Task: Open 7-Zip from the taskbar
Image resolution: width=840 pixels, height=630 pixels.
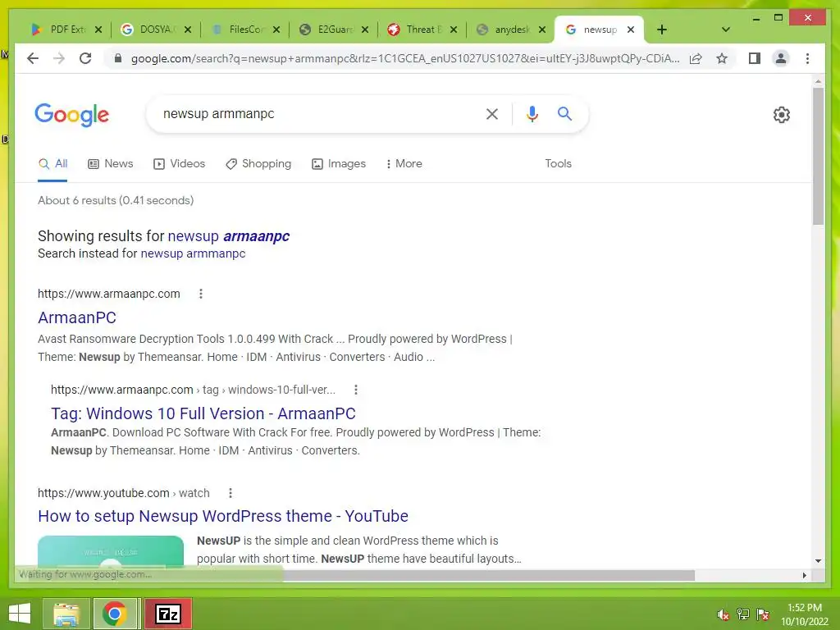Action: pos(167,614)
